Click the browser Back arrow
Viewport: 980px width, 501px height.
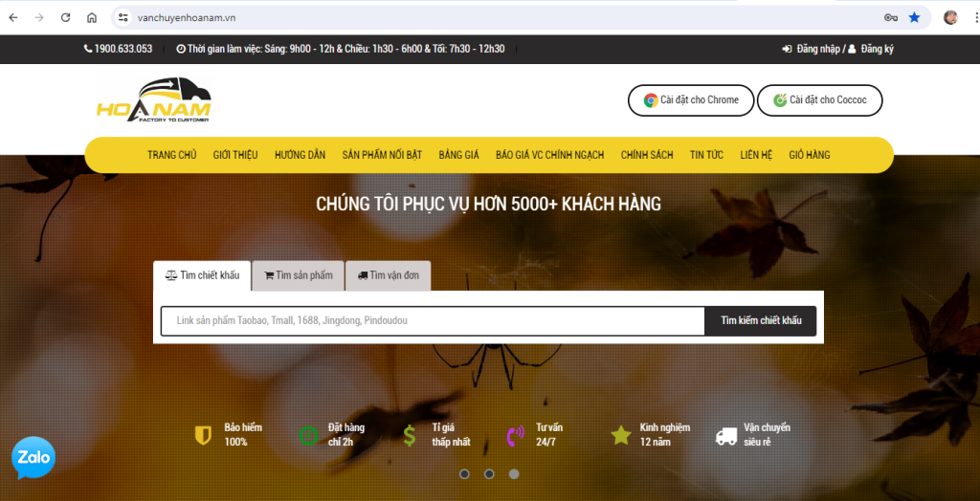13,17
